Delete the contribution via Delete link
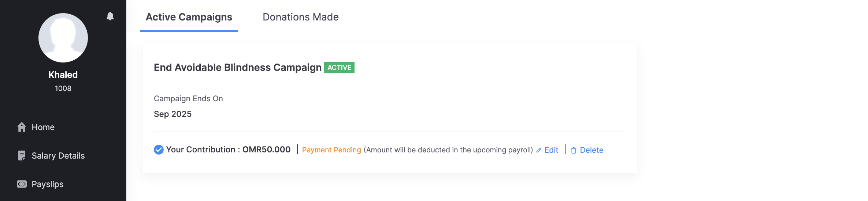Image resolution: width=868 pixels, height=201 pixels. pyautogui.click(x=591, y=150)
